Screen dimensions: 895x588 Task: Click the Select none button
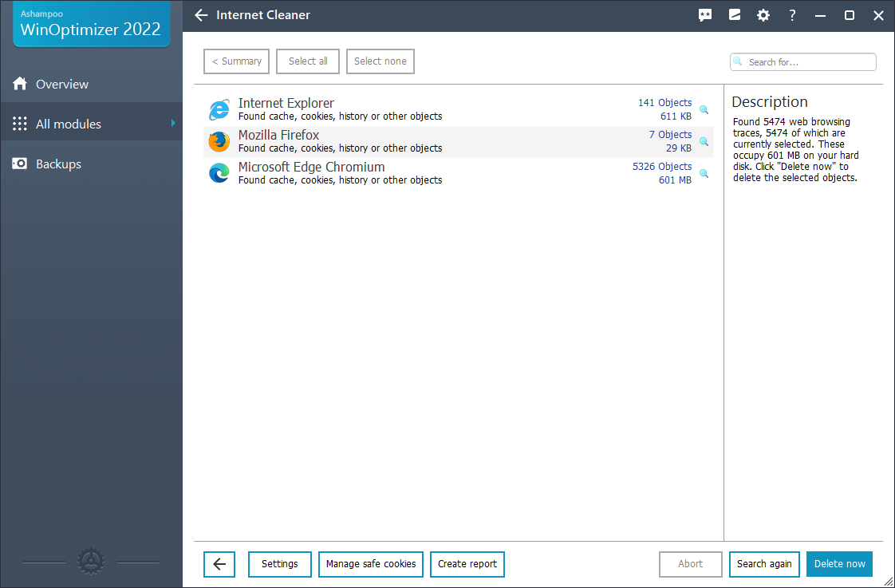tap(380, 61)
